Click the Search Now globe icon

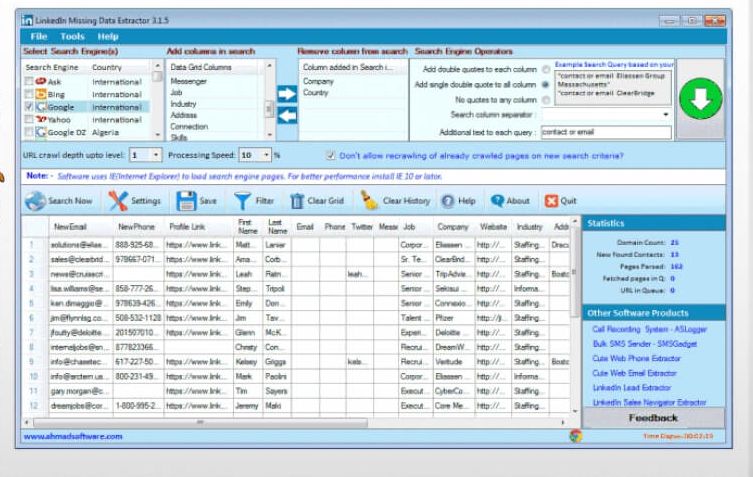[35, 201]
